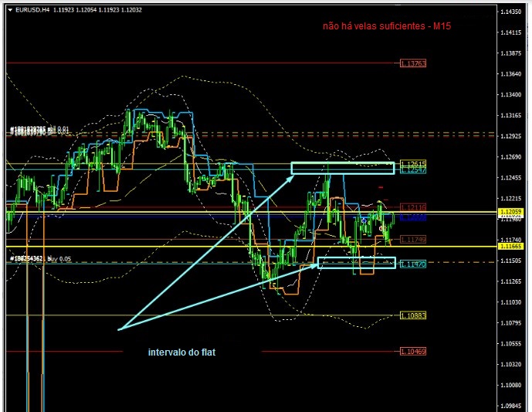Select the sell 0.01 order label
Image resolution: width=532 pixels, height=412 pixels.
(39, 130)
